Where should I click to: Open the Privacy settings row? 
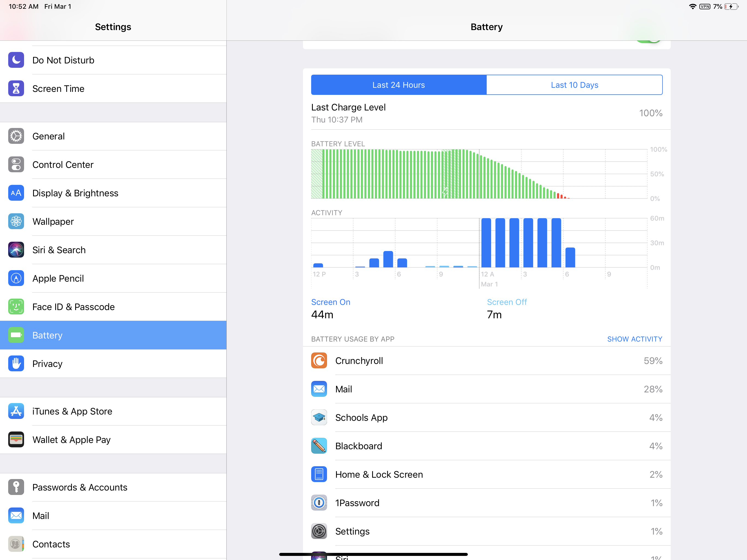[x=47, y=363]
